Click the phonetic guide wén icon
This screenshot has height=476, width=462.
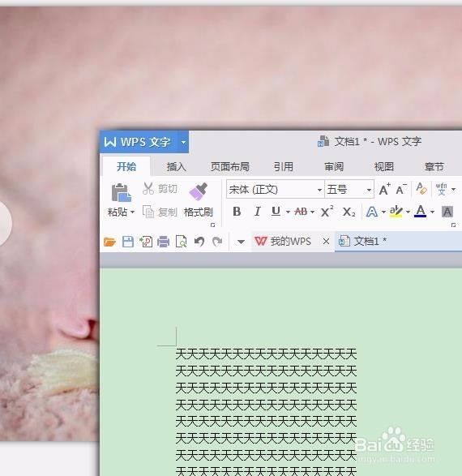[442, 189]
